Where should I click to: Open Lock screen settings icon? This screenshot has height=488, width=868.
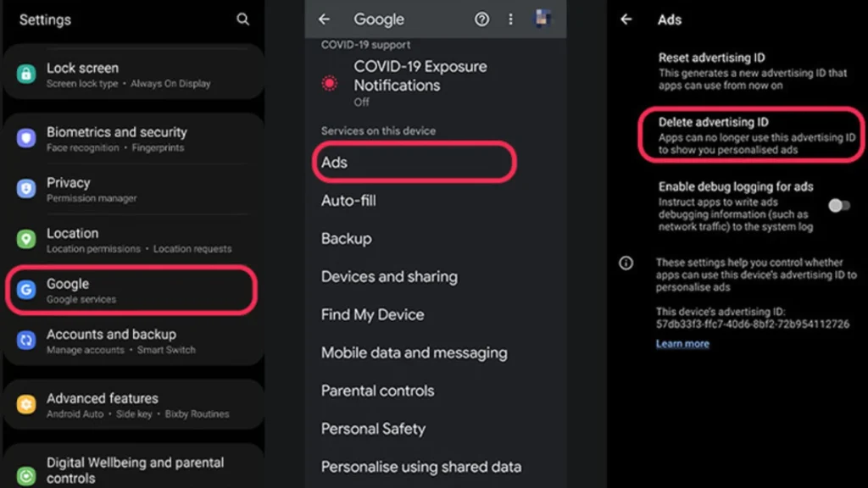pyautogui.click(x=26, y=73)
